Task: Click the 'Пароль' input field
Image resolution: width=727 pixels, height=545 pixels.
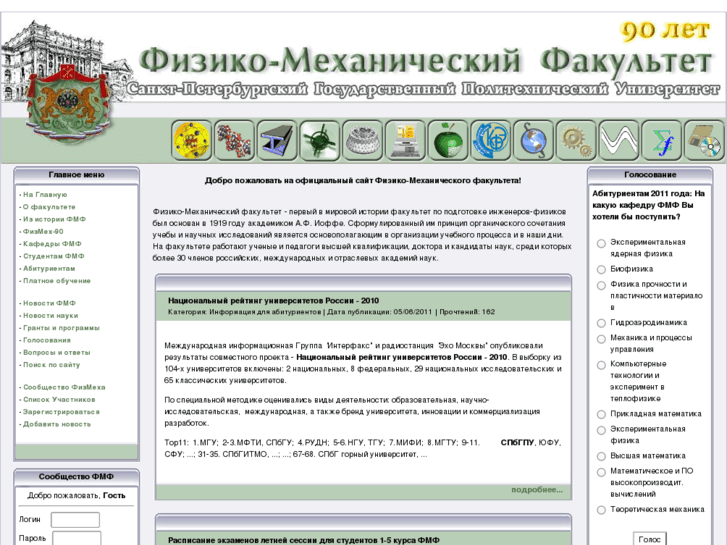Action: pyautogui.click(x=77, y=538)
